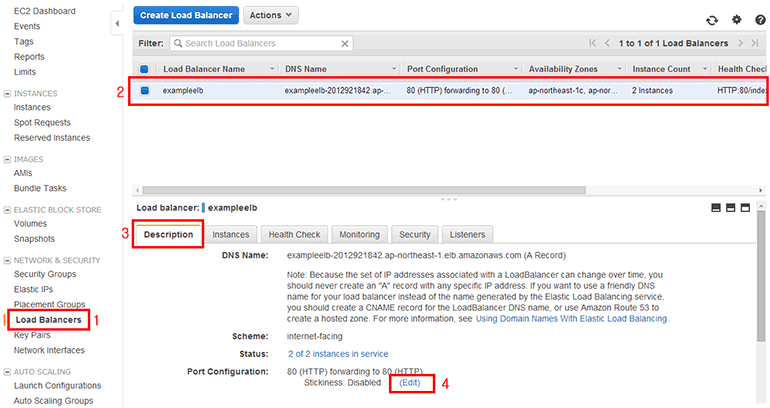This screenshot has width=770, height=408.
Task: Click the refresh icon in top toolbar
Action: click(712, 19)
